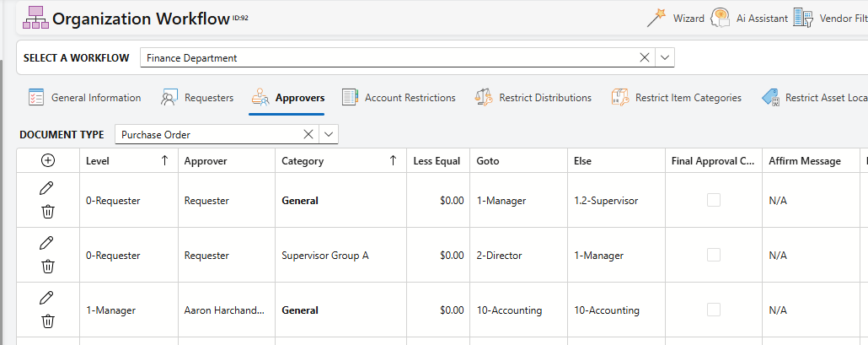Expand the Select a Workflow dropdown

(x=665, y=58)
